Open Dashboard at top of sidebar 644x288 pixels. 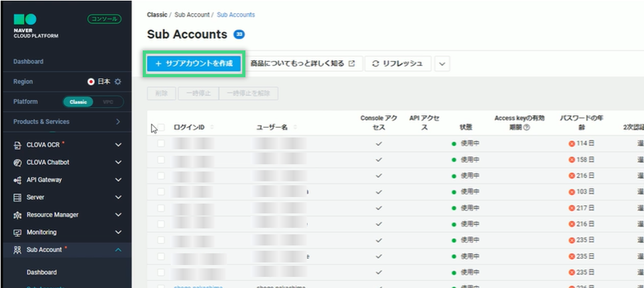click(29, 62)
